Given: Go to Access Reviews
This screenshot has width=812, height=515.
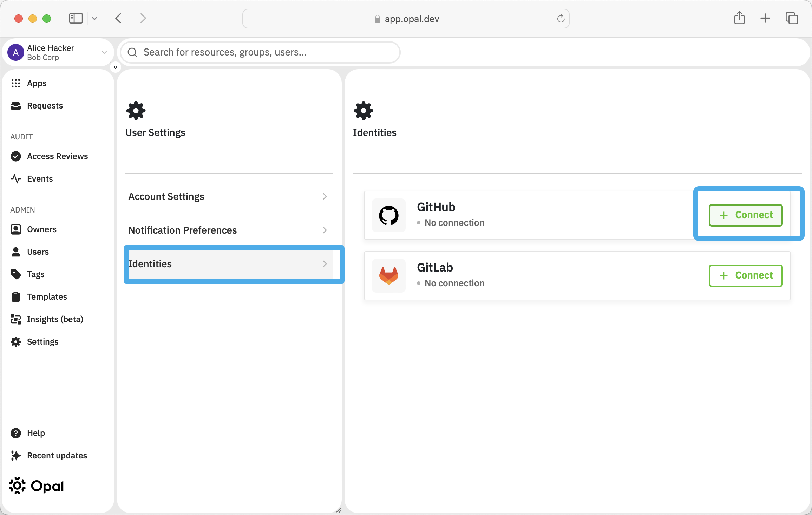Looking at the screenshot, I should click(x=58, y=156).
